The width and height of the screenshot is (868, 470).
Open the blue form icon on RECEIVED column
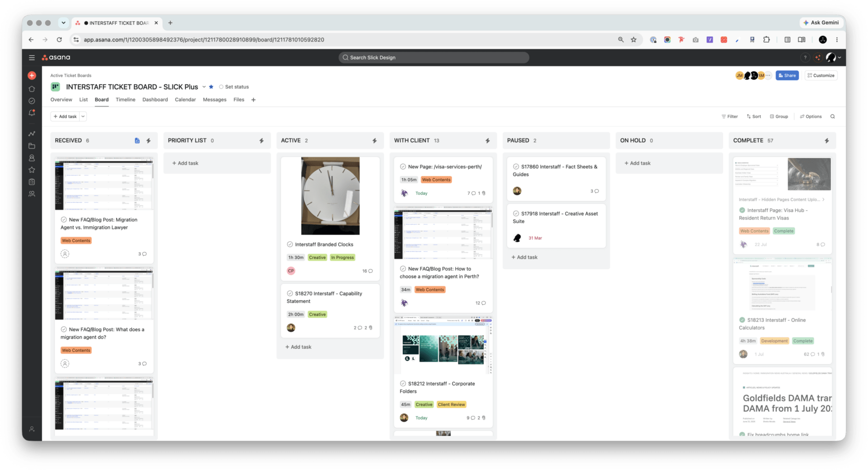(137, 141)
